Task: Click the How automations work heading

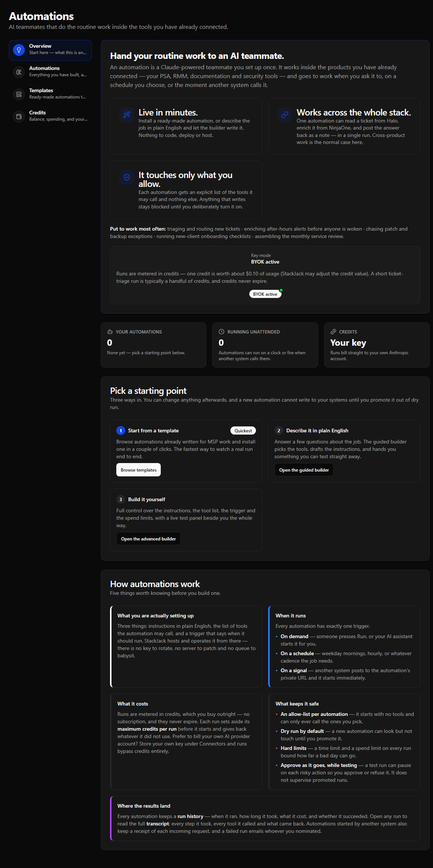Action: click(155, 584)
